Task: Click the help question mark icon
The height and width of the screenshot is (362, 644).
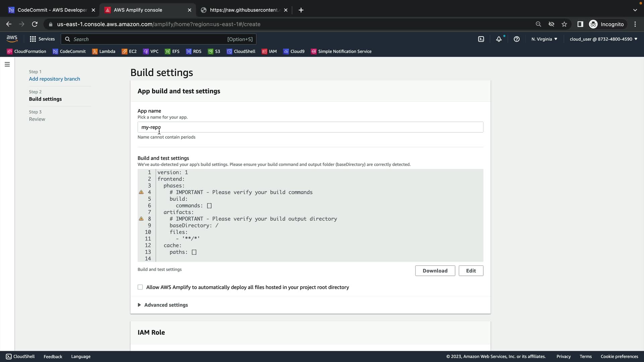Action: coord(517,39)
